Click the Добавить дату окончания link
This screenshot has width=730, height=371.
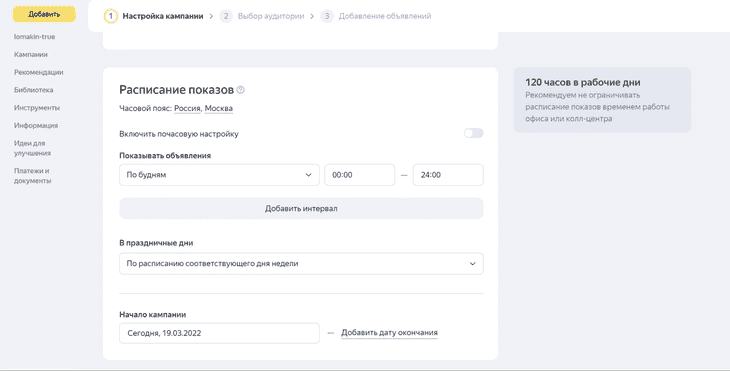(389, 333)
